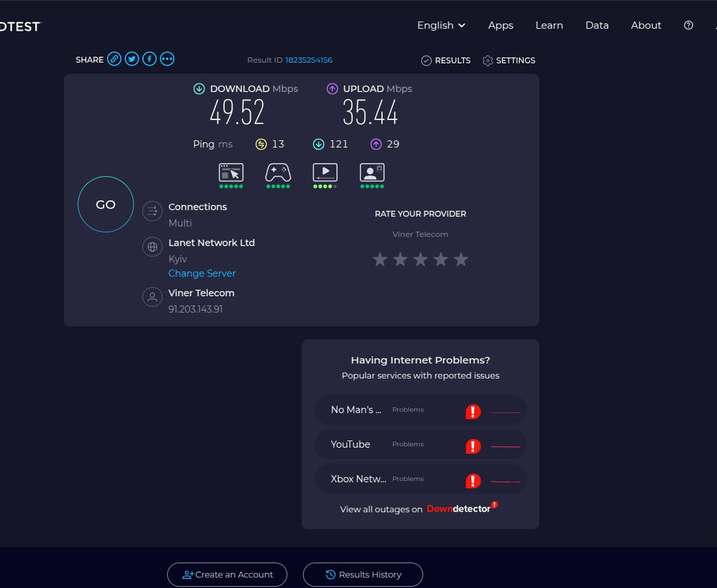Click the 35.44 upload speed value
This screenshot has height=588, width=717.
(x=370, y=112)
